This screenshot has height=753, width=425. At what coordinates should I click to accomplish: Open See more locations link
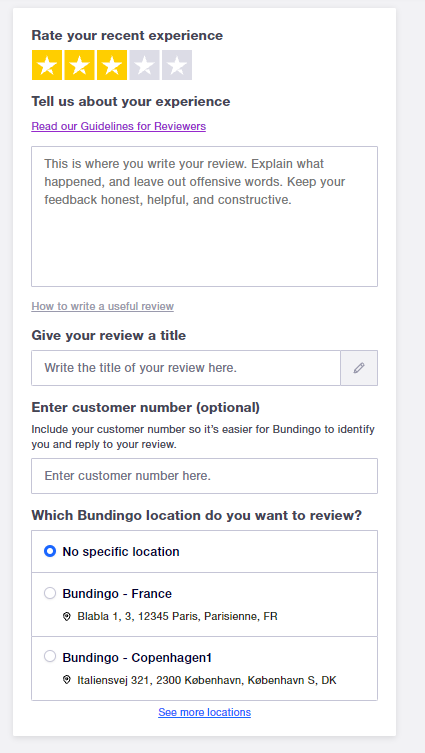(x=205, y=712)
